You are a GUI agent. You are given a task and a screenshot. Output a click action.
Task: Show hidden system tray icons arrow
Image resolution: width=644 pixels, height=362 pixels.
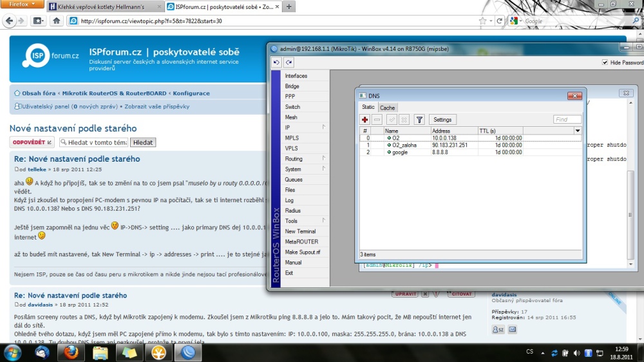tap(542, 353)
